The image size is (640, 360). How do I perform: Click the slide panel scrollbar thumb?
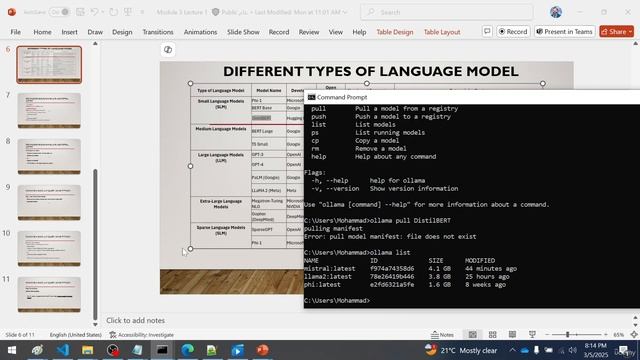pyautogui.click(x=95, y=244)
